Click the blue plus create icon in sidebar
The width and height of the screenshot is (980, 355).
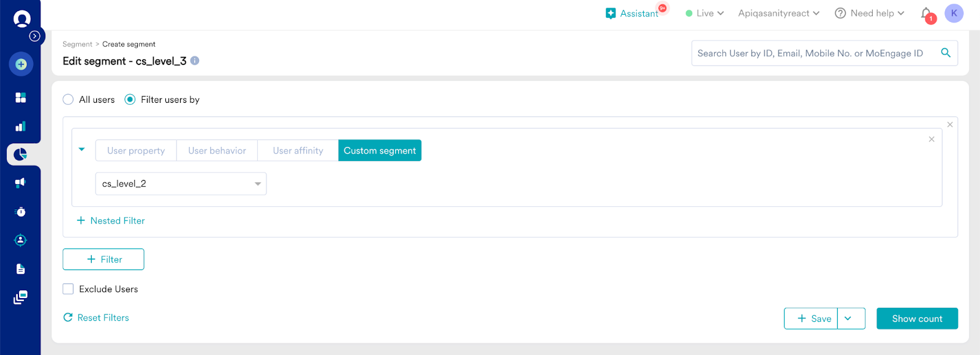click(21, 64)
